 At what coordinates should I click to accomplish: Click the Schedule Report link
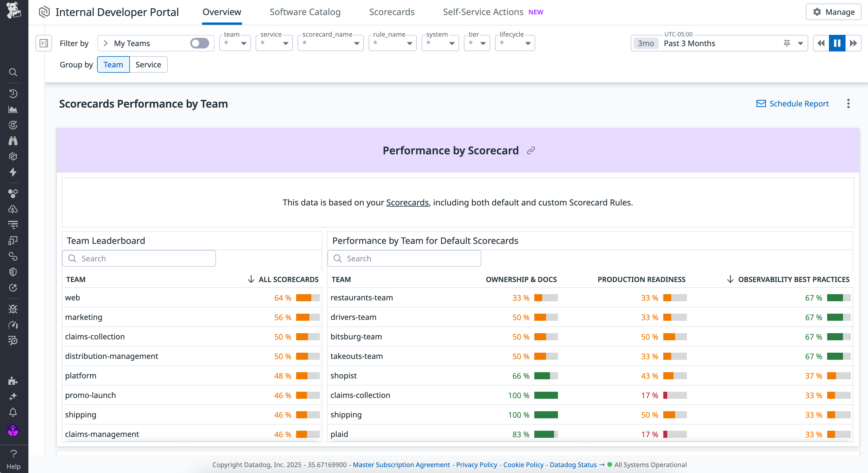(799, 103)
